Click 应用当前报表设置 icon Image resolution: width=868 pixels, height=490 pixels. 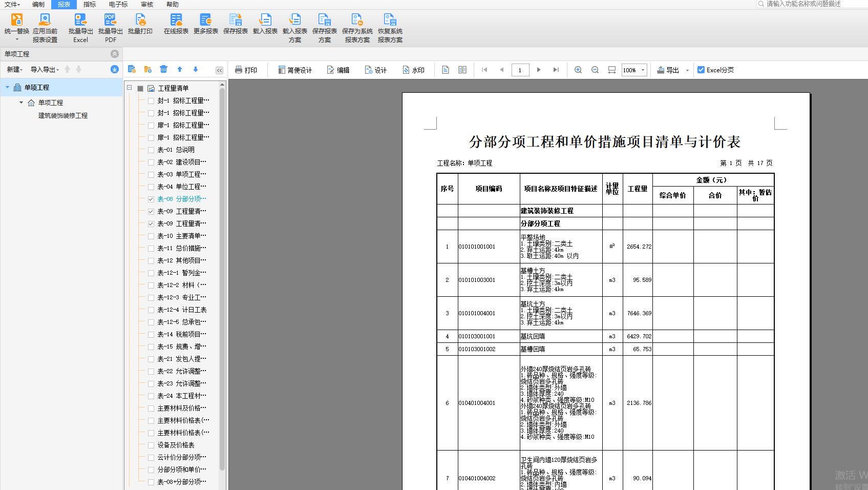coord(45,19)
